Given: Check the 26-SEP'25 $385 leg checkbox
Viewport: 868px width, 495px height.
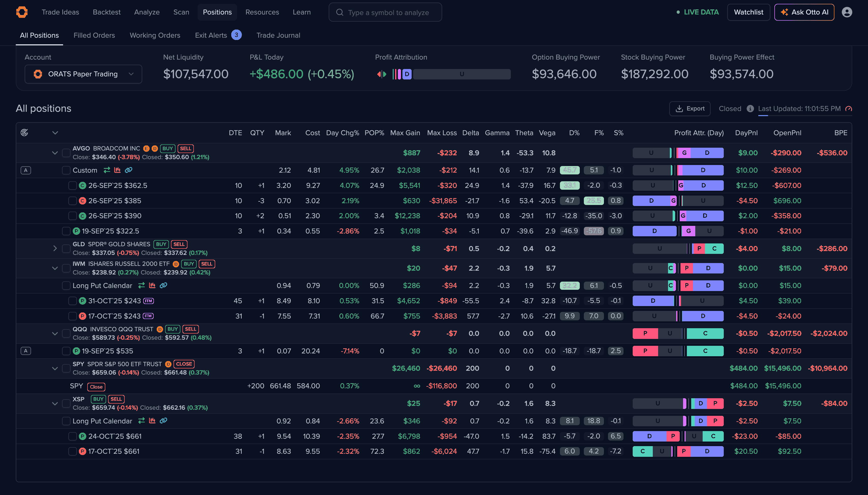Looking at the screenshot, I should tap(72, 201).
